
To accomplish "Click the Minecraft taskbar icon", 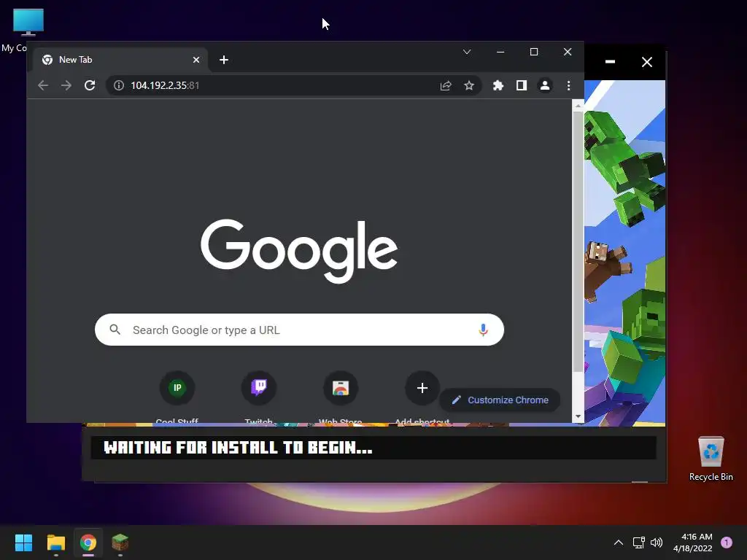I will pos(120,542).
